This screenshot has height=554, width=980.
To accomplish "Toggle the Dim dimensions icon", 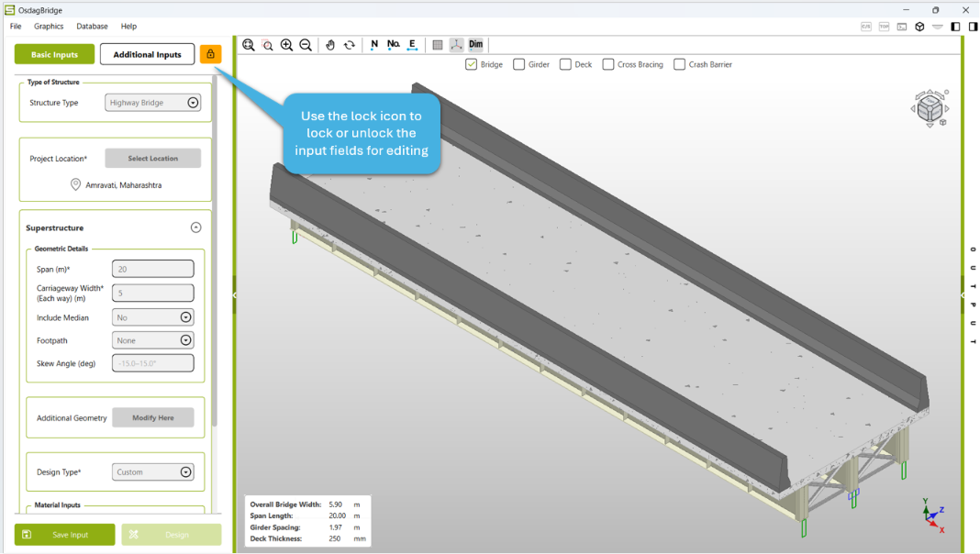I will (476, 45).
